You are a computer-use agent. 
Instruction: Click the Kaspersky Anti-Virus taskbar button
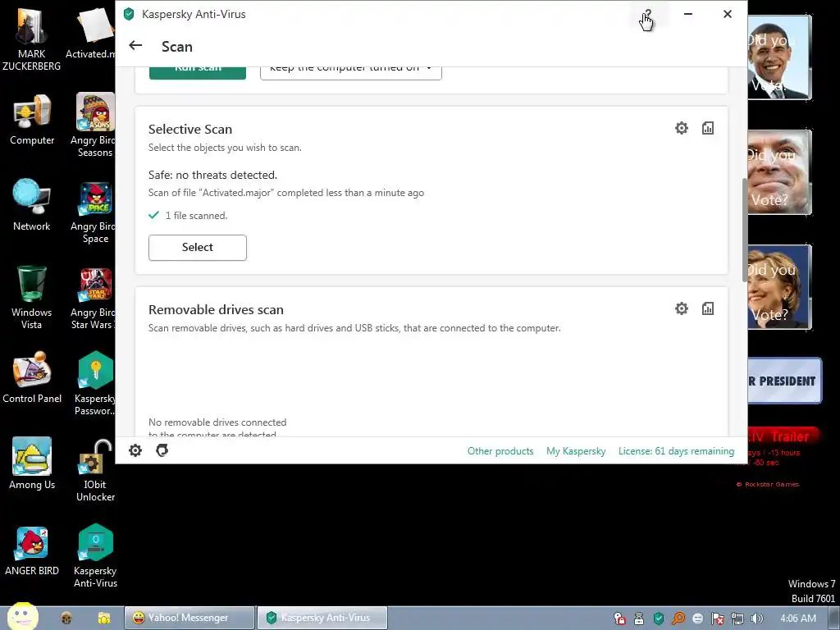point(322,618)
